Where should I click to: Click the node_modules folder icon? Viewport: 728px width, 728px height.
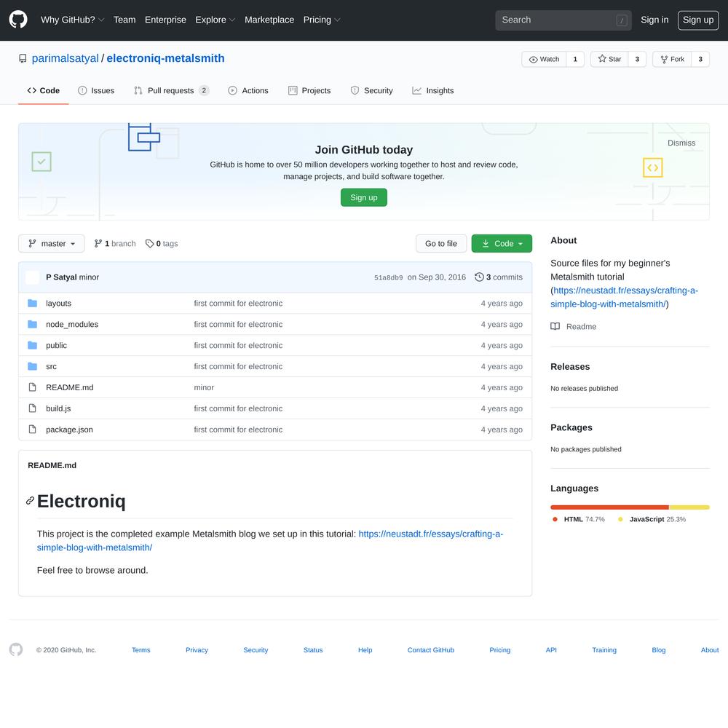[32, 324]
